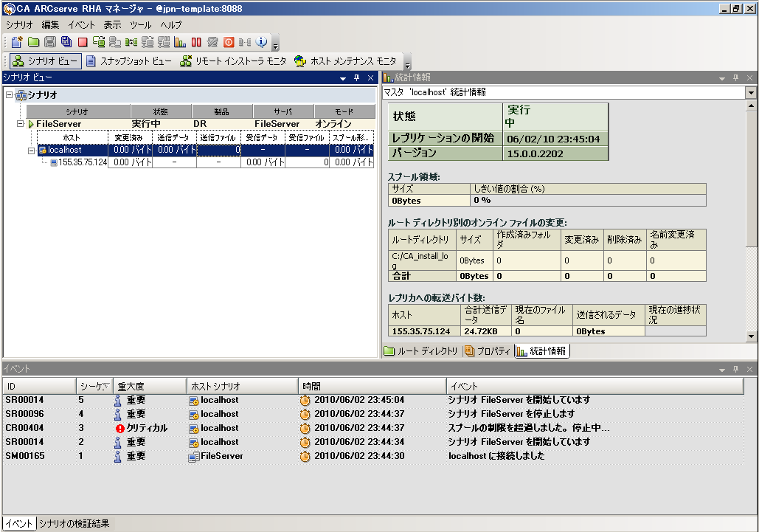Open the ツール menu
Screen dimensions: 759x532
(139, 25)
